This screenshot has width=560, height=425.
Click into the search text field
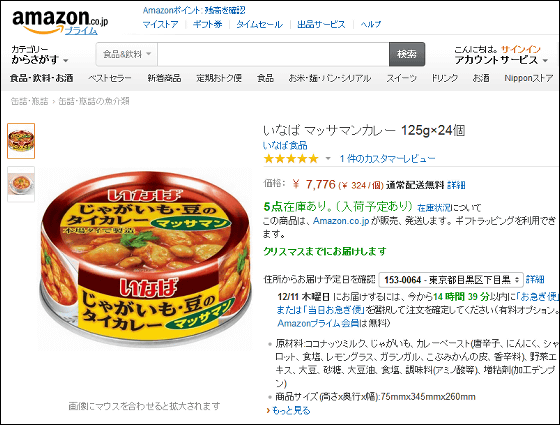click(x=273, y=54)
